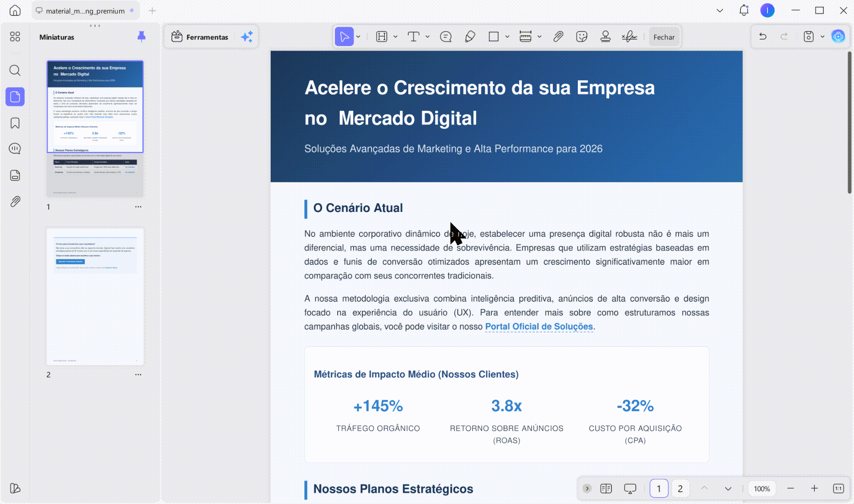
Task: Open the attachments sidebar panel
Action: tap(15, 201)
